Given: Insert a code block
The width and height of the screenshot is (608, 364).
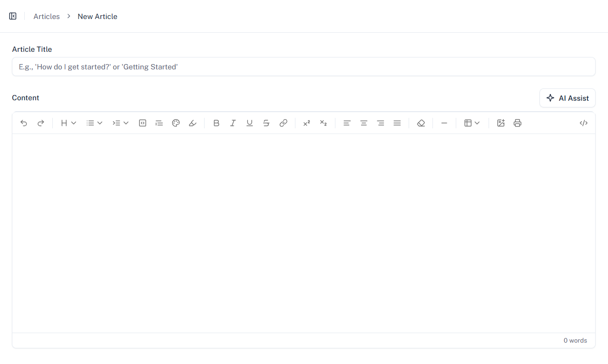Looking at the screenshot, I should tap(142, 123).
